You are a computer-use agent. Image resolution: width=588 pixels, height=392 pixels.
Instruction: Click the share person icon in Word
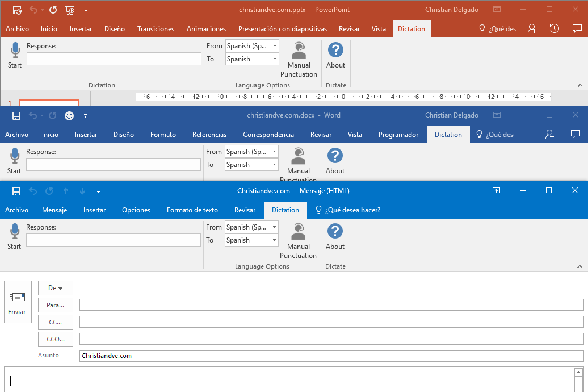tap(549, 134)
